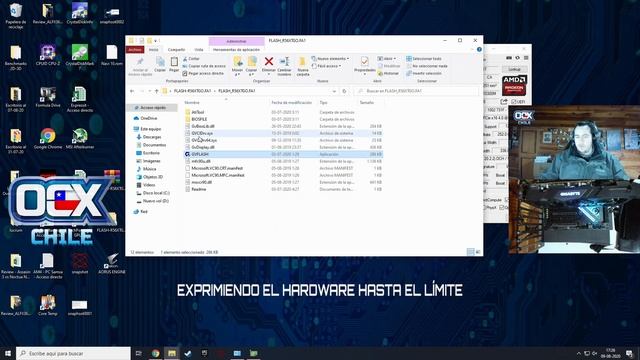Click the Administrar contextual tab
This screenshot has height=360, width=640.
coord(236,41)
